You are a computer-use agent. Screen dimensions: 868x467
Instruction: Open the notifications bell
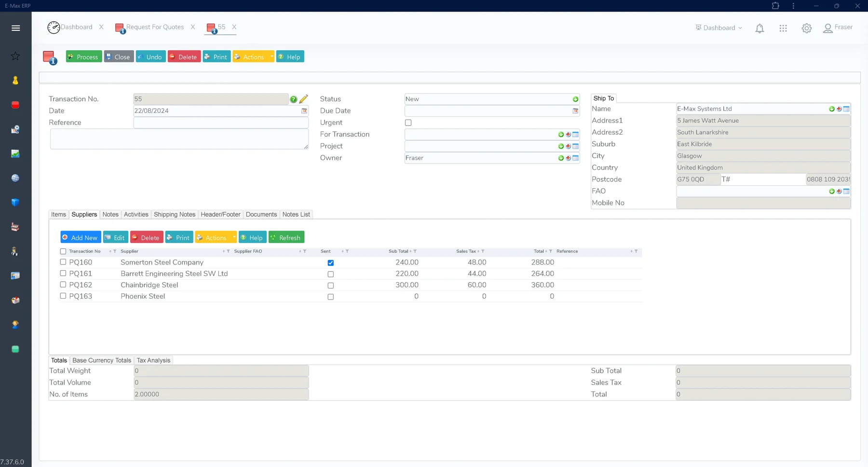[x=759, y=28]
